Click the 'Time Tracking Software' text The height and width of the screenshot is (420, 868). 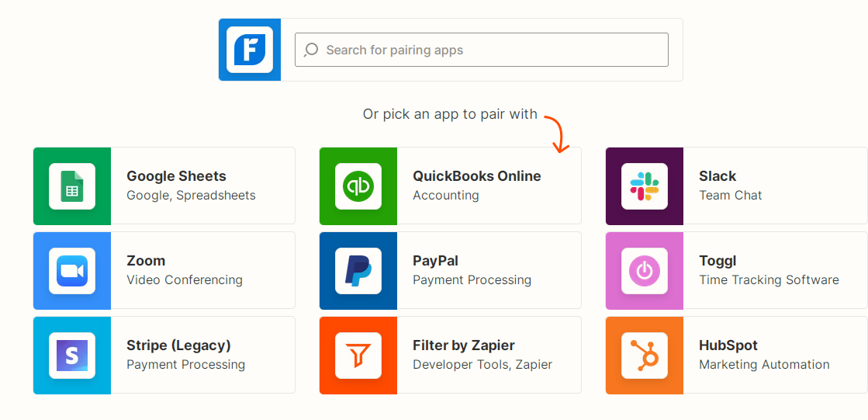pos(769,279)
